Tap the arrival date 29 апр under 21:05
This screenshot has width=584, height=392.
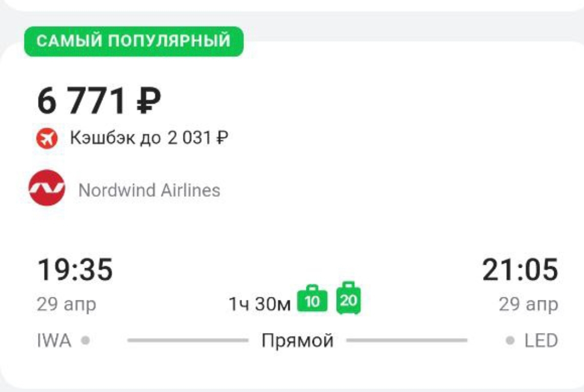(528, 305)
